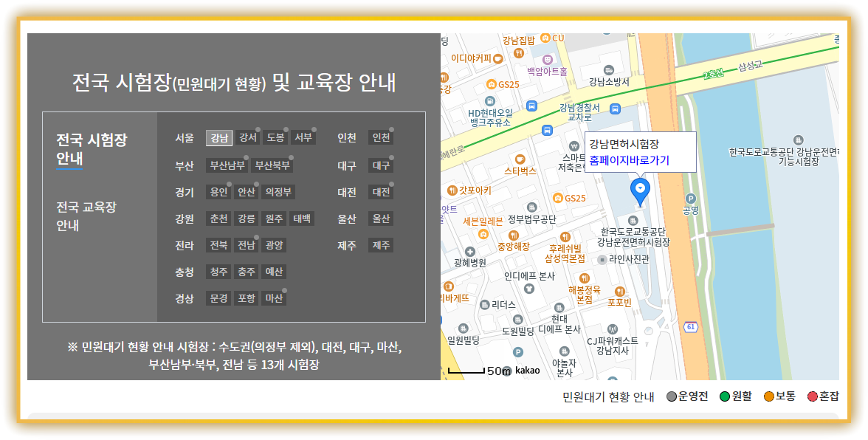
Task: Click the 강남집밥 restaurant icon
Action: click(x=519, y=53)
